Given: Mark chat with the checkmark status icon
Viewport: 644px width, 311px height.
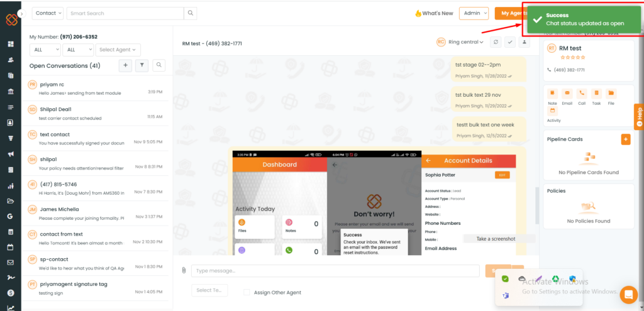Looking at the screenshot, I should (509, 42).
